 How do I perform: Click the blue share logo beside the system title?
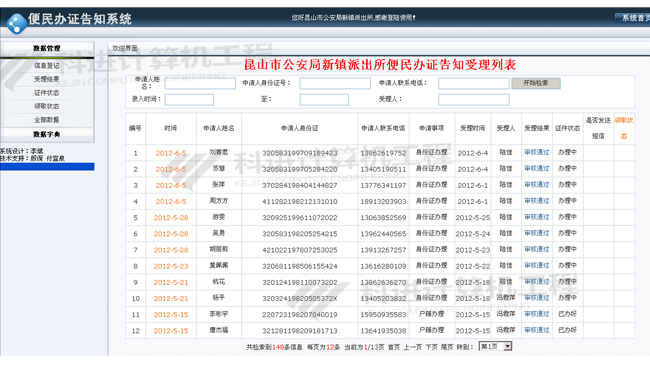[17, 24]
